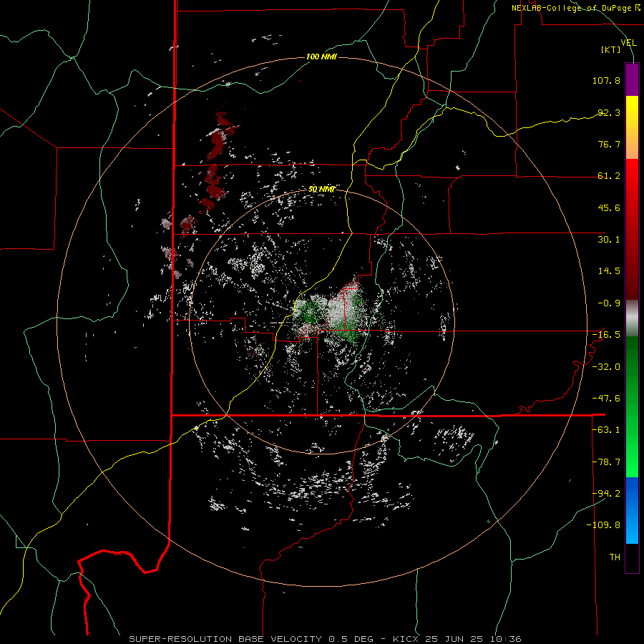Click the 61.2 scale value
Viewport: 644px width, 644px height.
pyautogui.click(x=609, y=176)
